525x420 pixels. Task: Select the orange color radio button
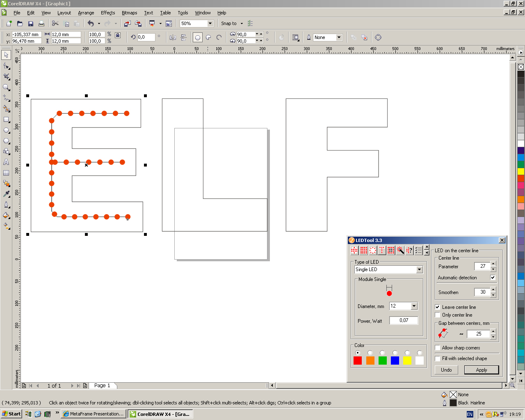pos(370,353)
